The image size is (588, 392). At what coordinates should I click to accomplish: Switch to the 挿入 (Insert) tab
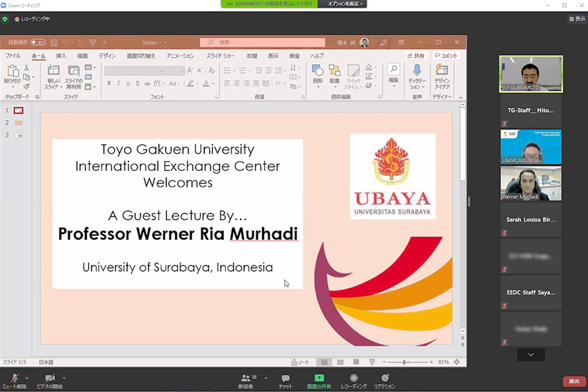tap(61, 56)
